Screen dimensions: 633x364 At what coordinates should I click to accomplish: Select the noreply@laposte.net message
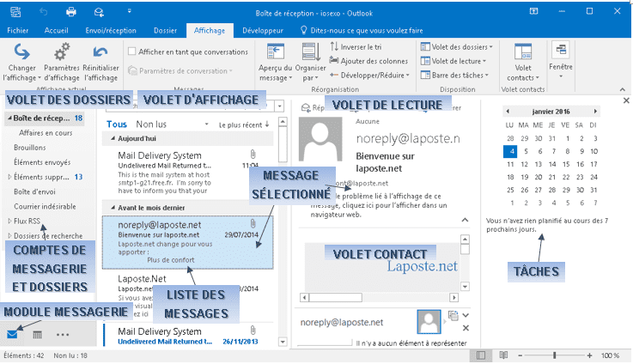[188, 242]
